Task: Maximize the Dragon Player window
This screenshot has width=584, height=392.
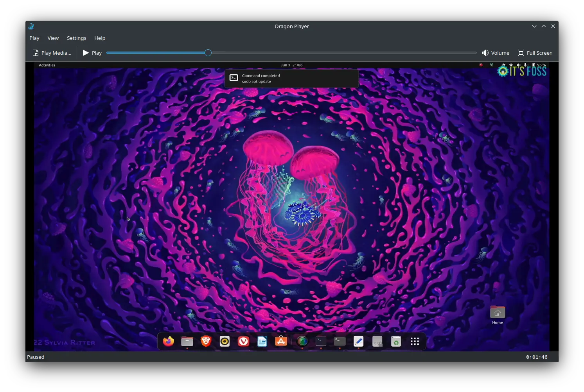Action: tap(543, 26)
